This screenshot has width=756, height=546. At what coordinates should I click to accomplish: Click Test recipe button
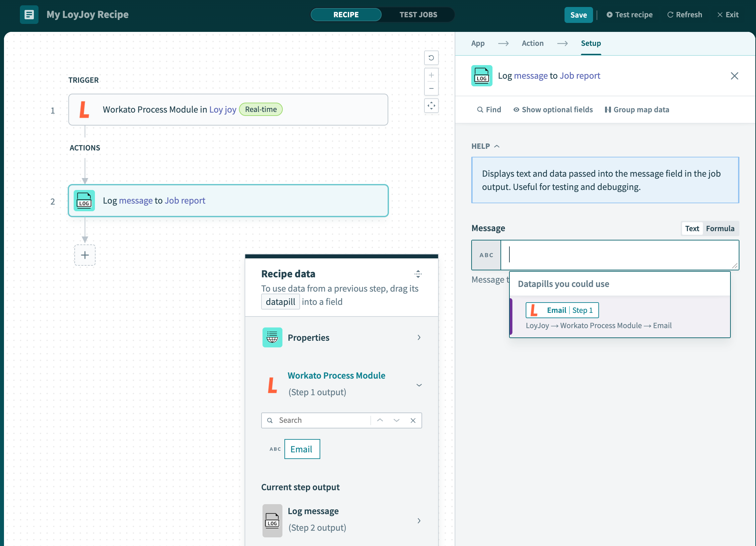(629, 15)
